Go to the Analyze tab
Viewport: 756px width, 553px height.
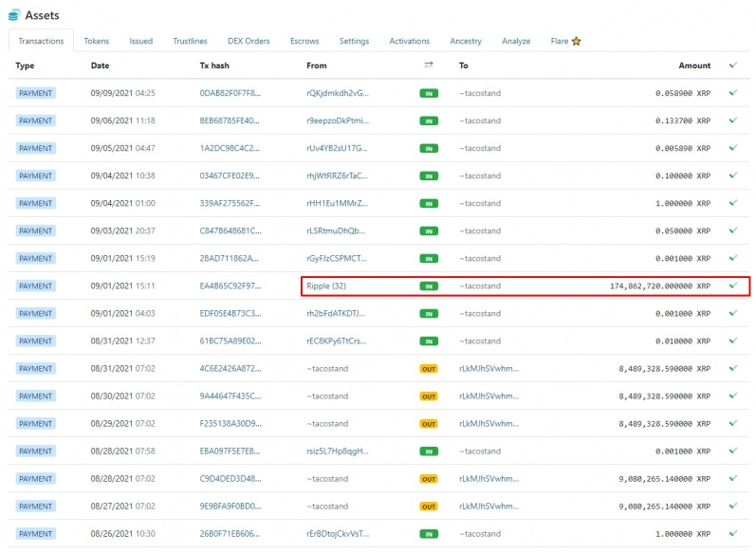click(516, 41)
